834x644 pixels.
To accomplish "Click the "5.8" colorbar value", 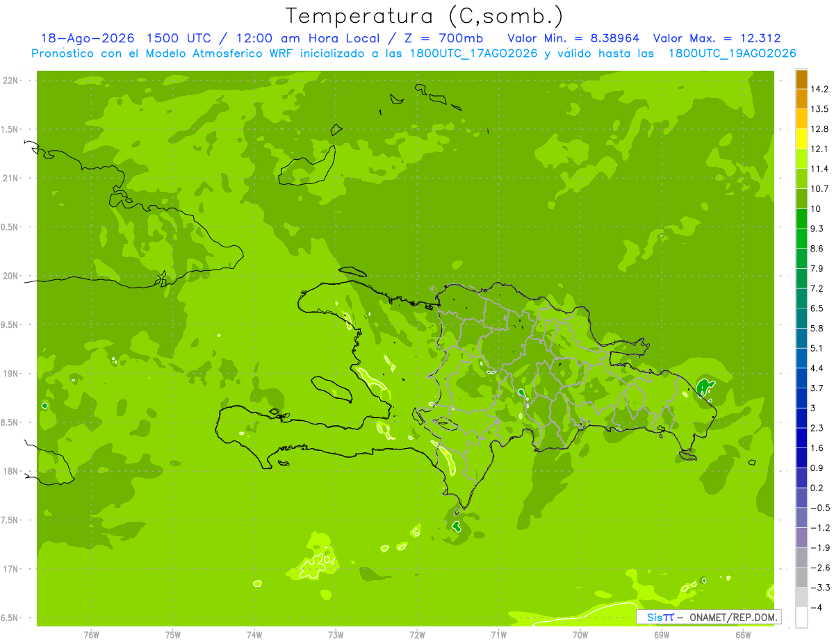I will (817, 328).
